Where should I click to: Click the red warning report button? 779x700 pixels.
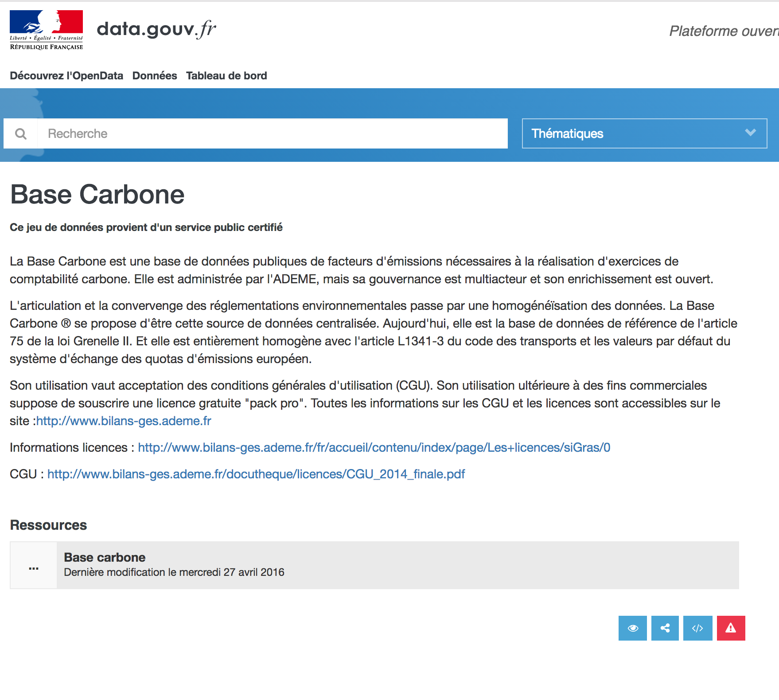tap(731, 628)
